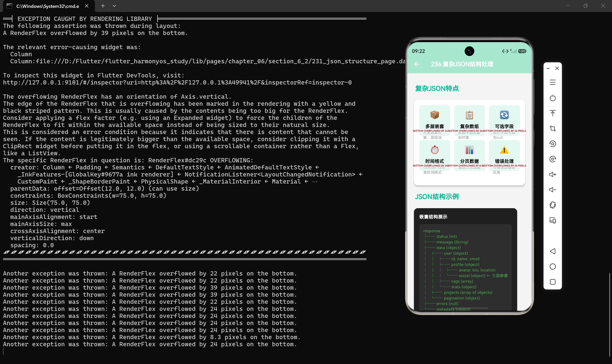Click the 'tags (array)' tree line
The image size is (612, 364).
pyautogui.click(x=462, y=281)
